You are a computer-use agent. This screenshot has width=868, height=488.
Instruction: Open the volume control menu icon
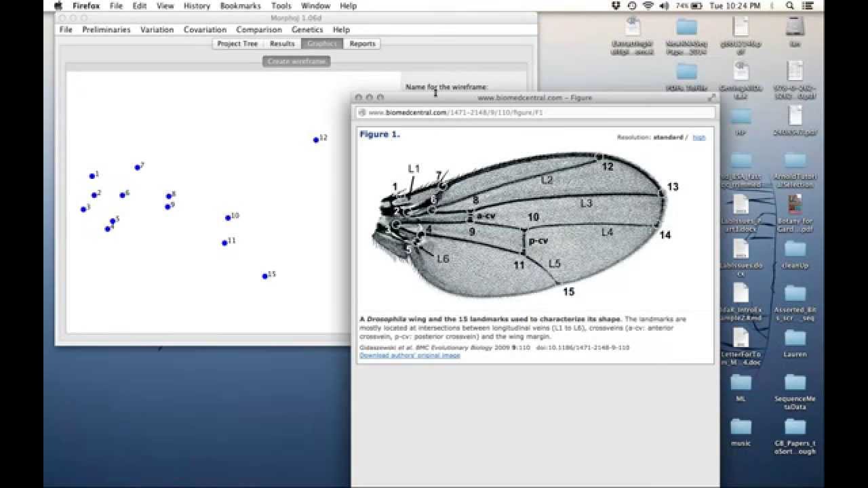[663, 5]
